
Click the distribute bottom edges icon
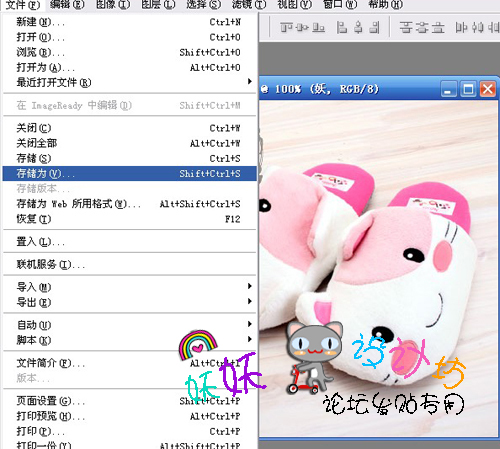tap(438, 28)
